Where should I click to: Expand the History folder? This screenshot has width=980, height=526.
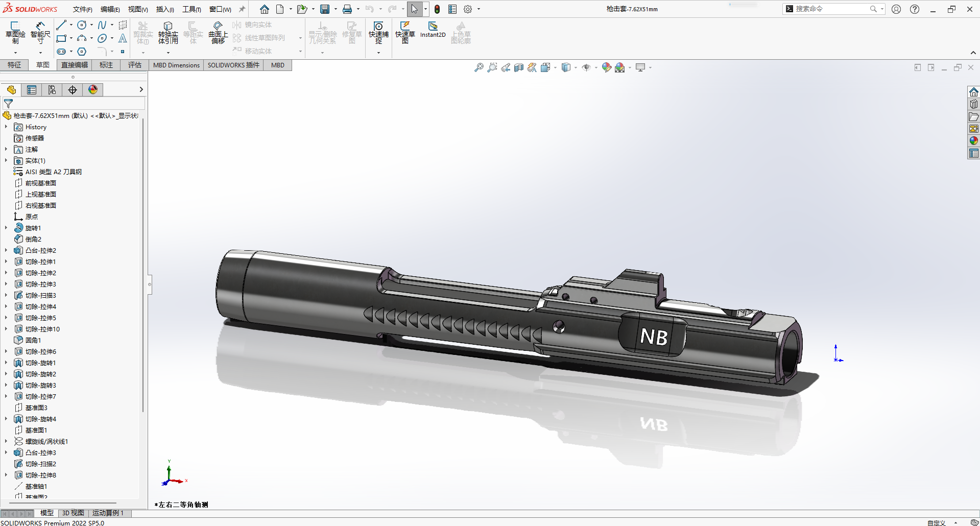6,127
